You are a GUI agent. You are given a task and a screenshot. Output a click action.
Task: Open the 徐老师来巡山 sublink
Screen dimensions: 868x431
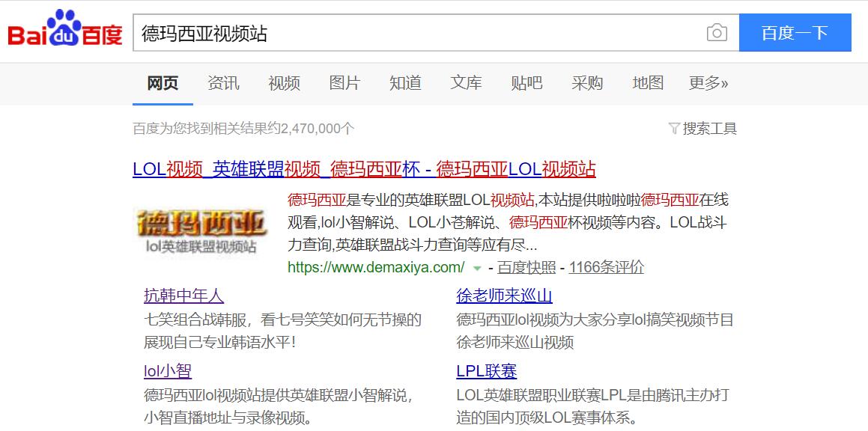(x=504, y=296)
